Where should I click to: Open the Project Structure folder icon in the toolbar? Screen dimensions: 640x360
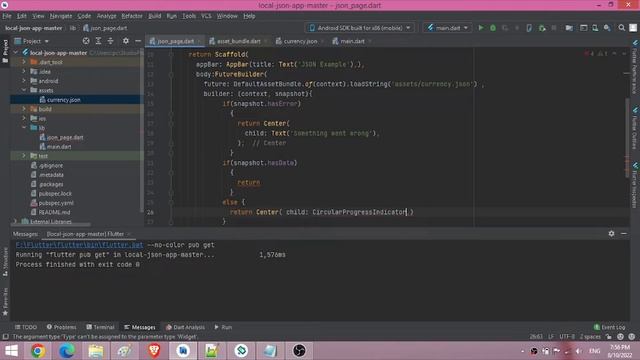tap(569, 28)
